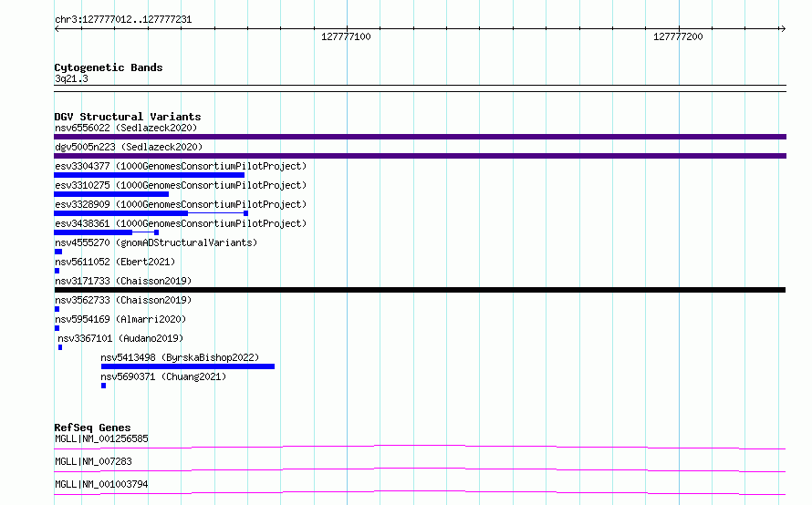Click the black bar of nsv3171733
This screenshot has width=812, height=505.
(420, 290)
